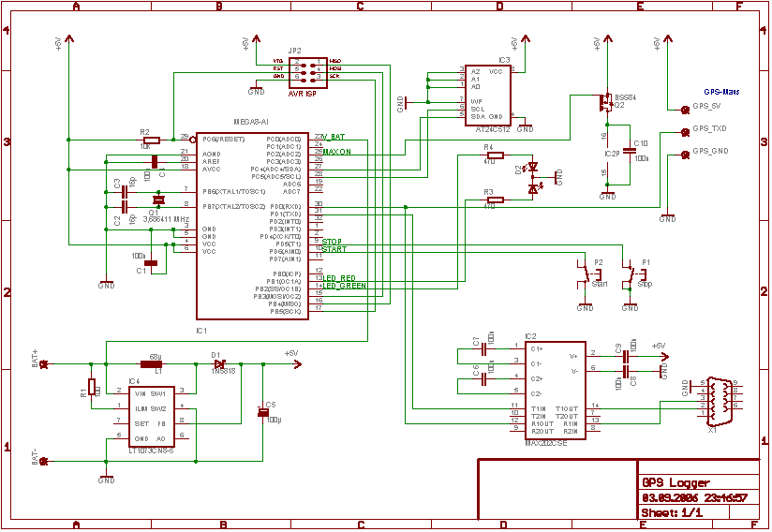This screenshot has width=772, height=532.
Task: Click the GPS_5V pad
Action: [685, 110]
